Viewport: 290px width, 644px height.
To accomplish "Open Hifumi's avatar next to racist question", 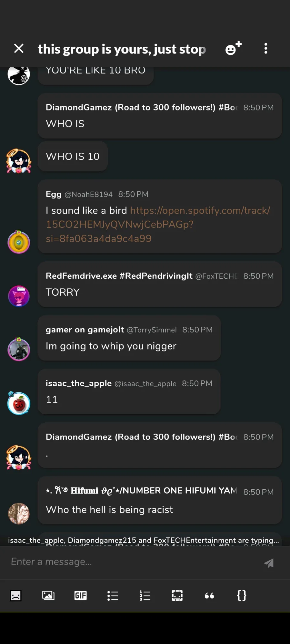I will tap(19, 514).
